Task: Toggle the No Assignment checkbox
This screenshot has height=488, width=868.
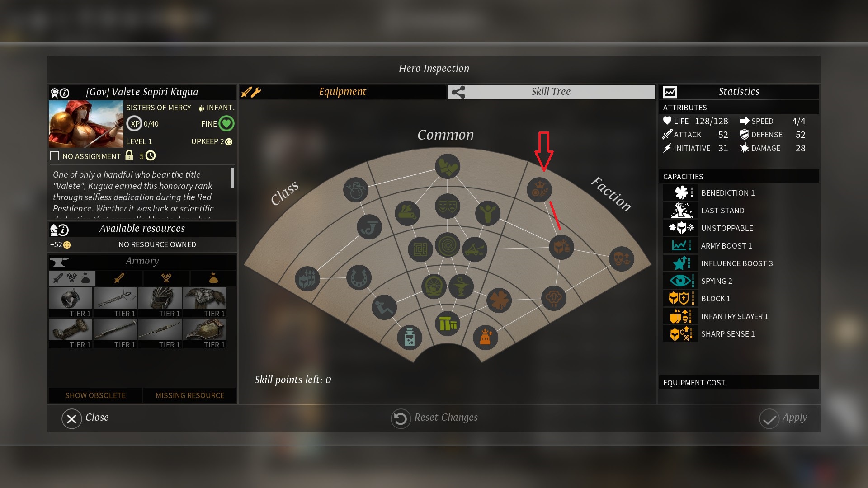Action: (54, 156)
